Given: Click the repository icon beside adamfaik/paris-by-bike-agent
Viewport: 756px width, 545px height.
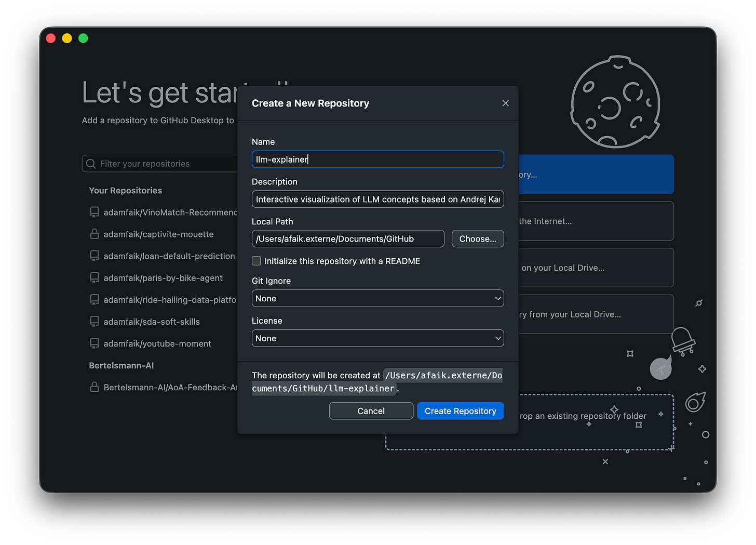Looking at the screenshot, I should tap(94, 277).
